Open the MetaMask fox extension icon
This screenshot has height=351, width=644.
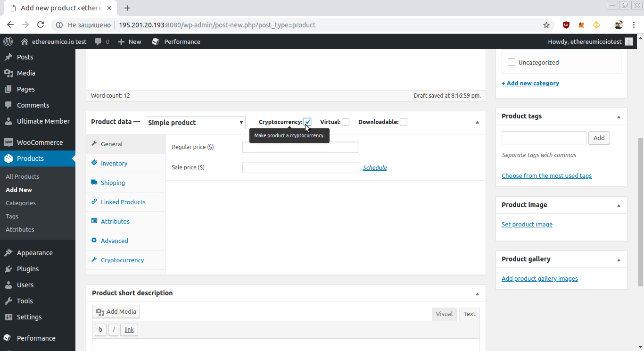coord(581,25)
